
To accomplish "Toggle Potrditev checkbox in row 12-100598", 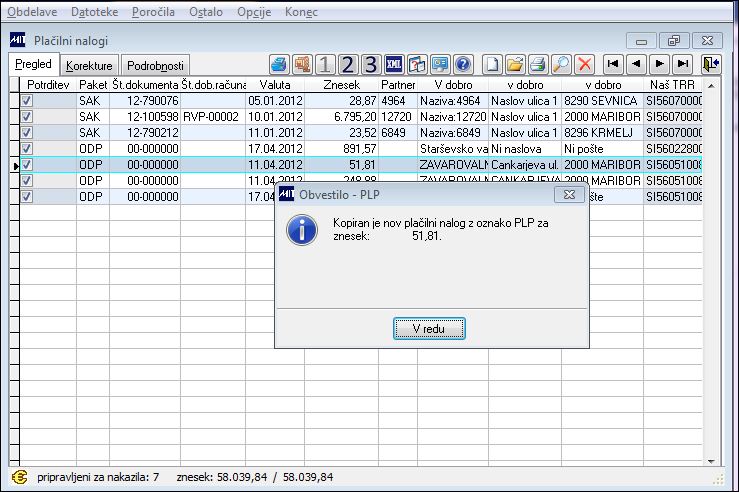I will pos(27,116).
